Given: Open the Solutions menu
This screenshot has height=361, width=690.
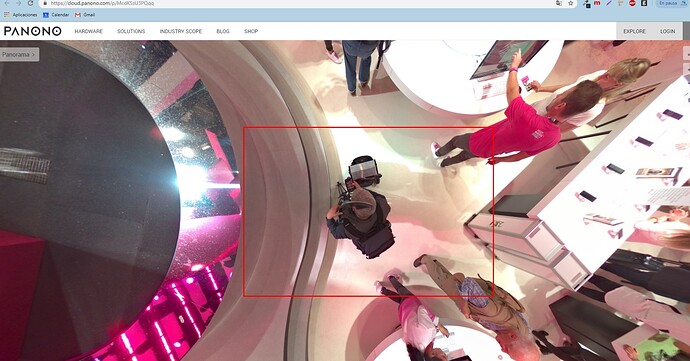Looking at the screenshot, I should (131, 31).
